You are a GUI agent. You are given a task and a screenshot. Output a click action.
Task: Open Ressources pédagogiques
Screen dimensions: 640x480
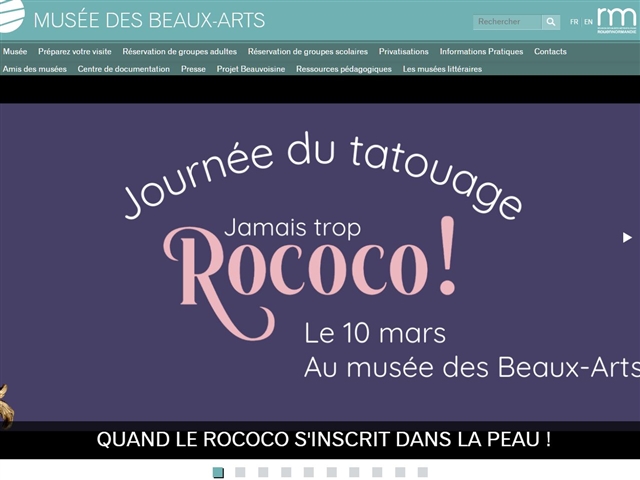click(x=344, y=69)
